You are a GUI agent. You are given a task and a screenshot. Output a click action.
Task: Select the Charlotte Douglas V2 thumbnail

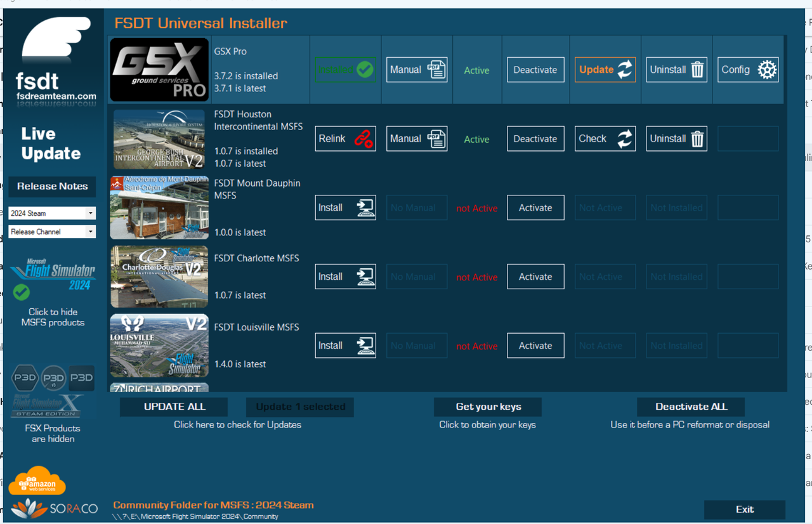(159, 277)
